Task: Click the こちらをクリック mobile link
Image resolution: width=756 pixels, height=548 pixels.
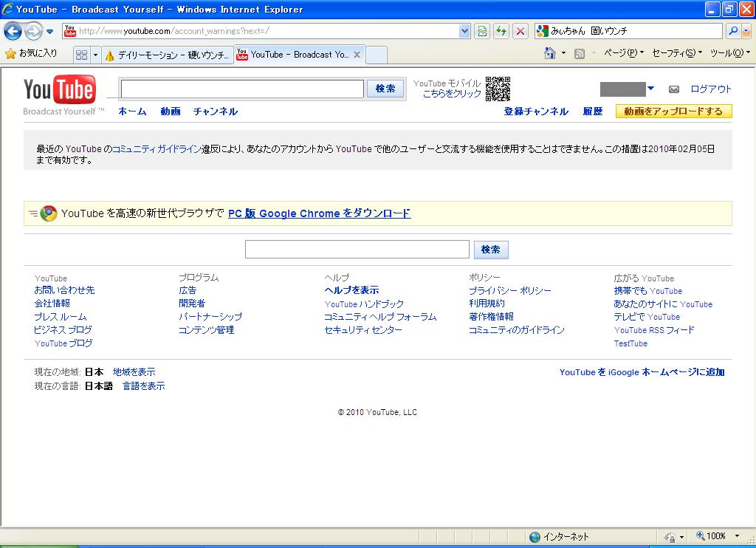Action: click(x=452, y=94)
